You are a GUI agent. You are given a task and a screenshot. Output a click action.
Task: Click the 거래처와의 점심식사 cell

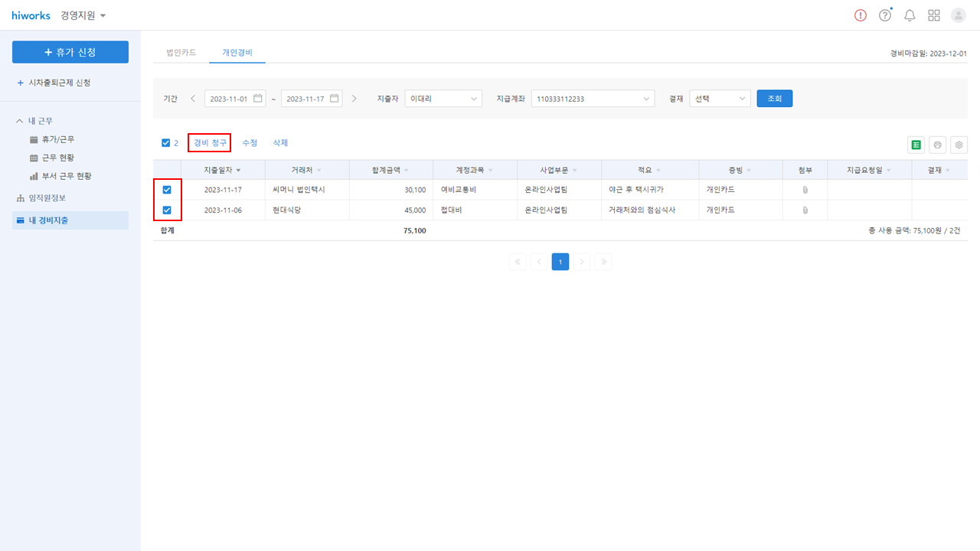(x=650, y=210)
